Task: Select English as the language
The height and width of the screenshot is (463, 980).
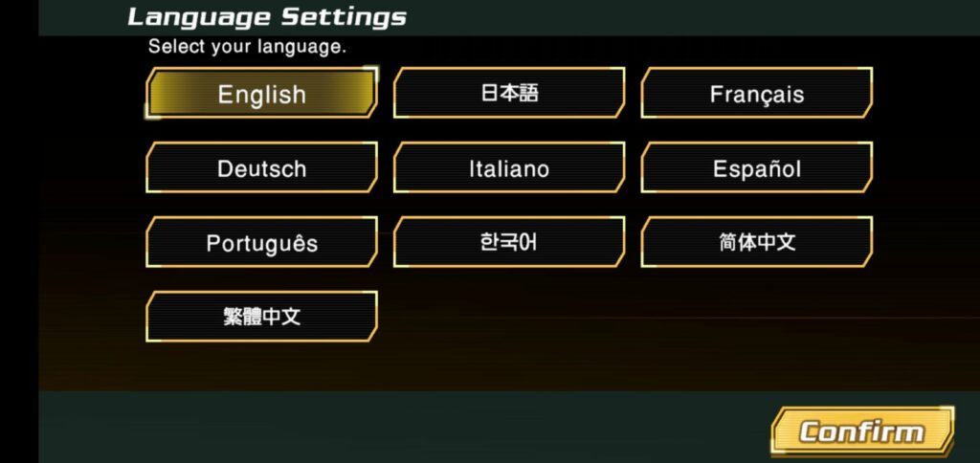Action: (x=261, y=94)
